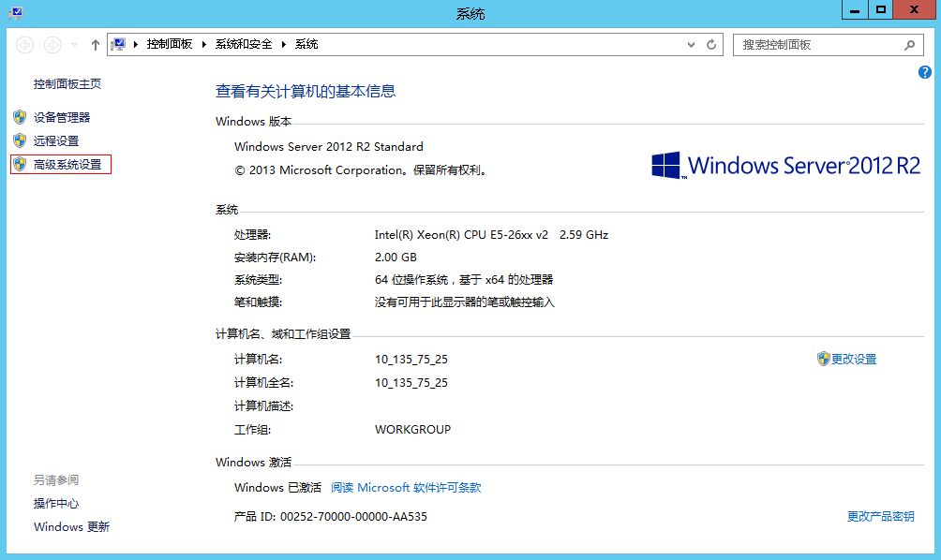Click the WORKGROUP value

[x=413, y=430]
